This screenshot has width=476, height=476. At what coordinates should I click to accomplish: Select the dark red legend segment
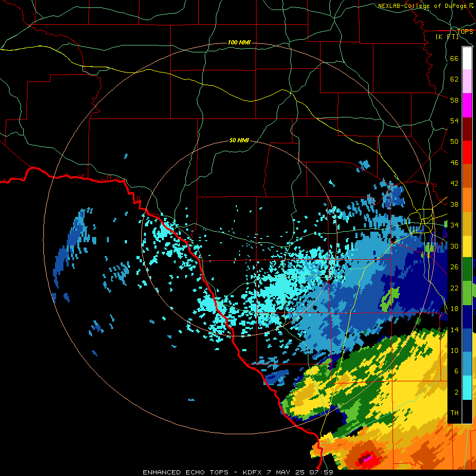[x=467, y=130]
